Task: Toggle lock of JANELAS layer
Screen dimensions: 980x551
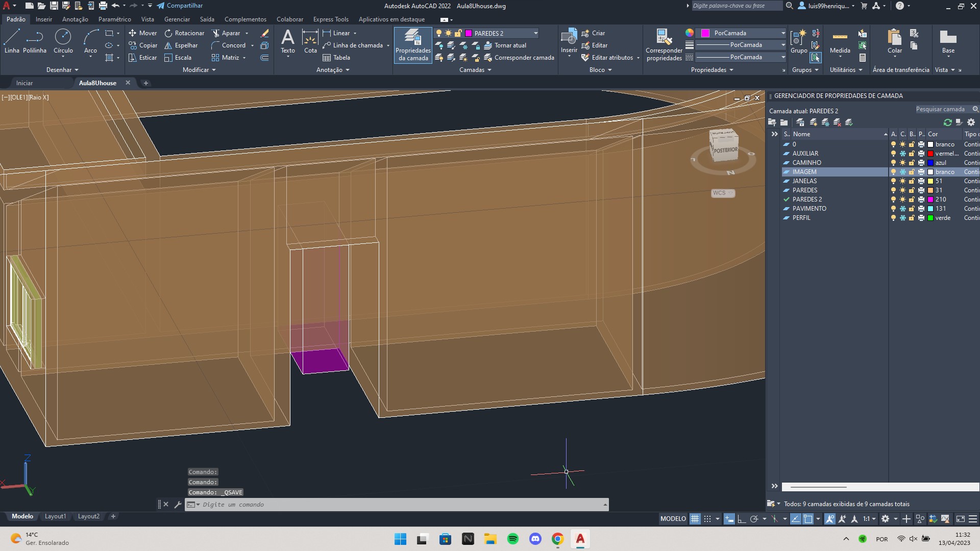Action: pyautogui.click(x=912, y=181)
